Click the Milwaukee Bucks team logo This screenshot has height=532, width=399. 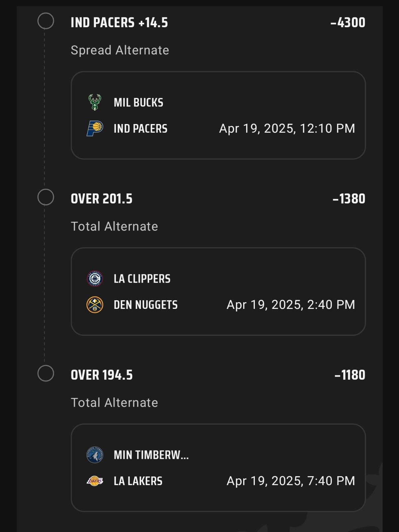tap(95, 102)
